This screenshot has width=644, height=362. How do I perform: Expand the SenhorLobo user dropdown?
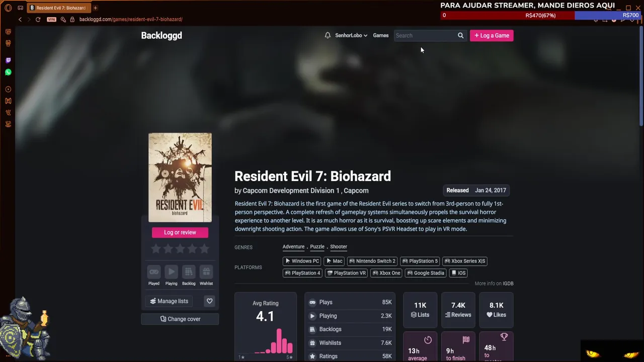tap(351, 35)
